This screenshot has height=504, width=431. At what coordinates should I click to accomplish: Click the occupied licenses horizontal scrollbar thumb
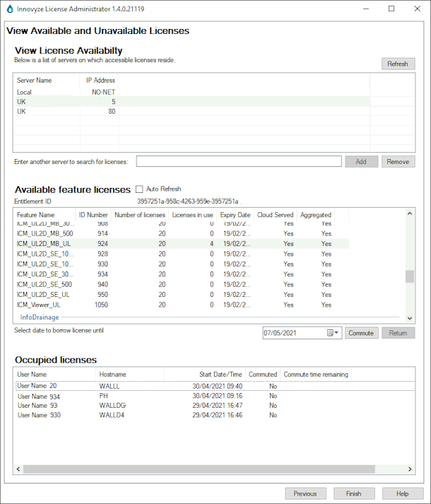tap(199, 469)
